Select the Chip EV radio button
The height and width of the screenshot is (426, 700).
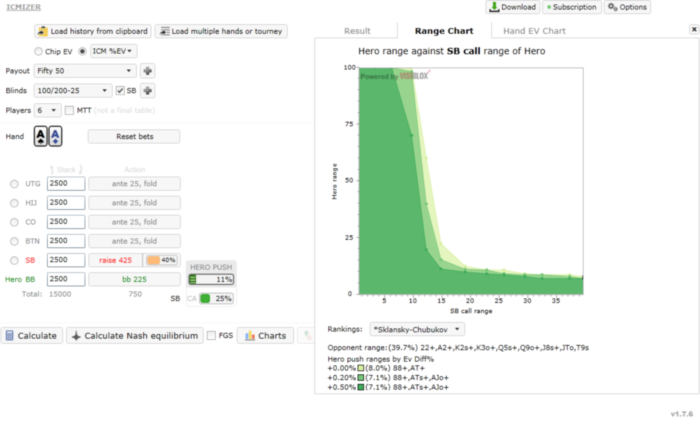[x=38, y=51]
